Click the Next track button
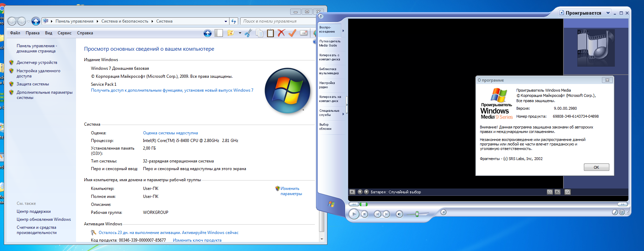Viewport: 644px width, 251px height. point(386,214)
